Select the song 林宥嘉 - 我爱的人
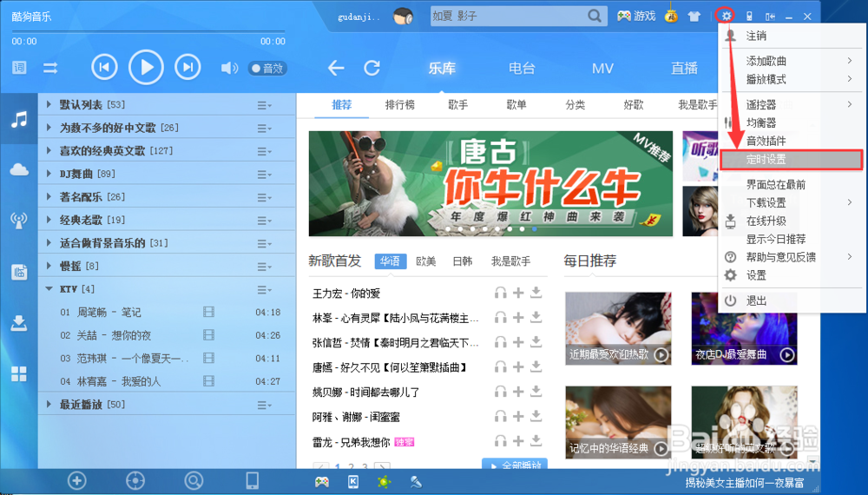This screenshot has height=495, width=868. [x=118, y=381]
